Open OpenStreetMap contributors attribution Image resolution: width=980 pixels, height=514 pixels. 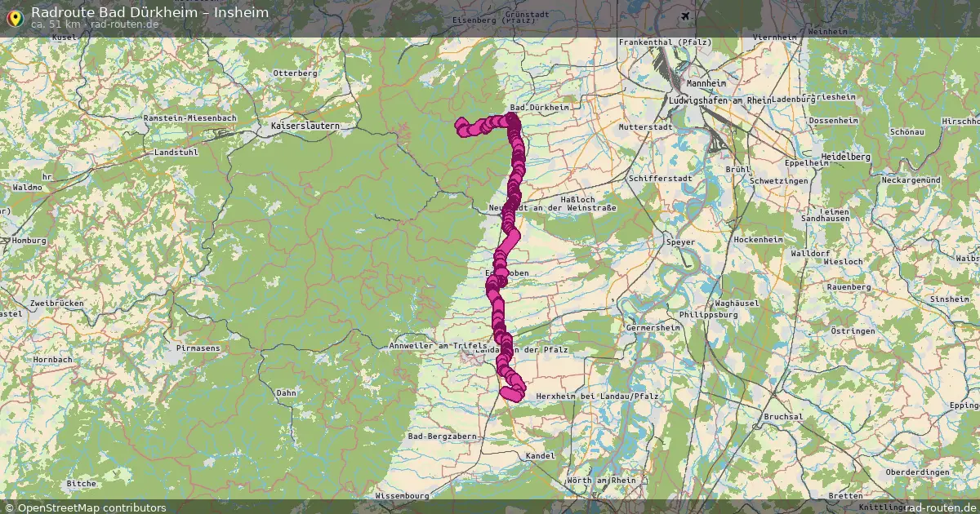click(x=86, y=507)
